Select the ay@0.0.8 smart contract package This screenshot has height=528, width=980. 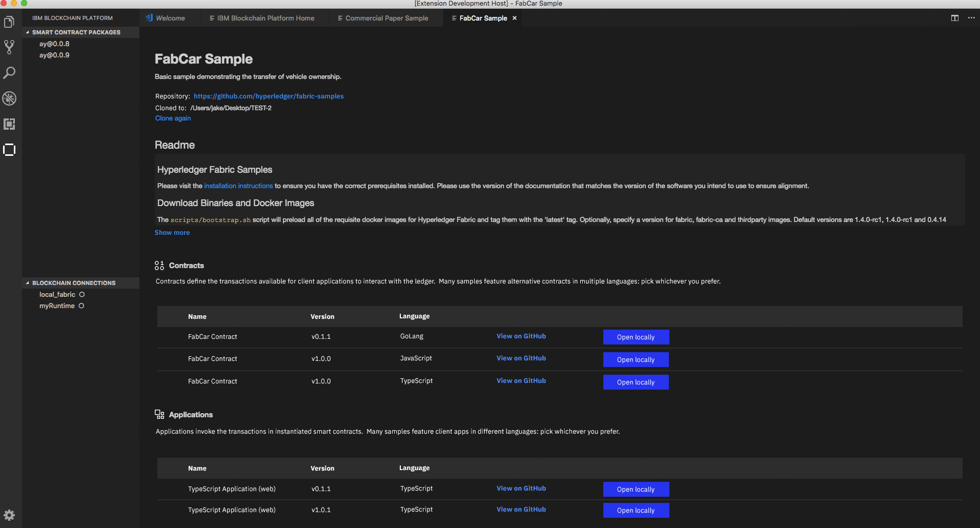(x=54, y=44)
